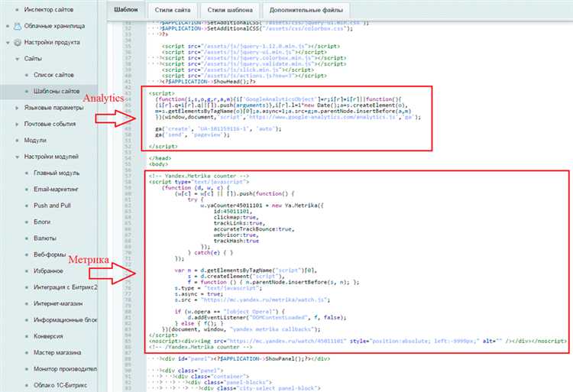This screenshot has width=573, height=392.
Task: Switch to the Стили шаблона tab
Action: [230, 10]
